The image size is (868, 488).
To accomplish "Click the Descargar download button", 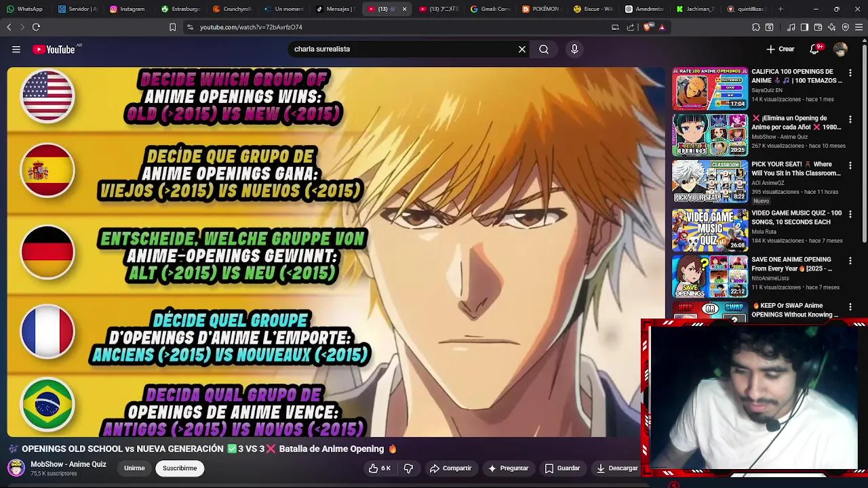I will coord(617,468).
